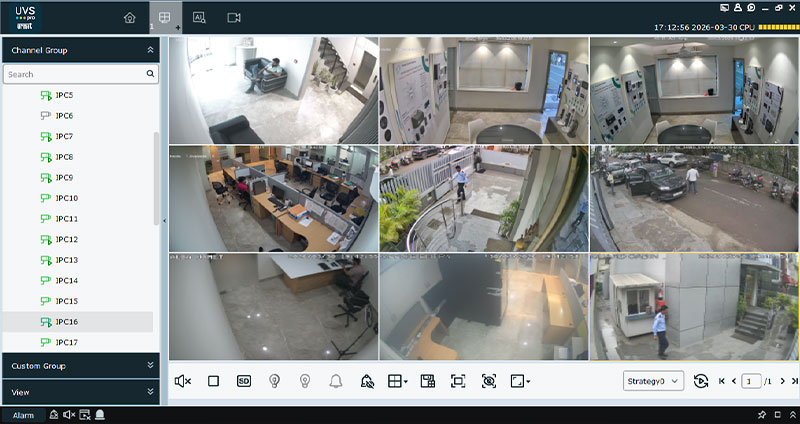Toggle the SD stream quality icon
Screen dimensions: 800x424
[243, 381]
